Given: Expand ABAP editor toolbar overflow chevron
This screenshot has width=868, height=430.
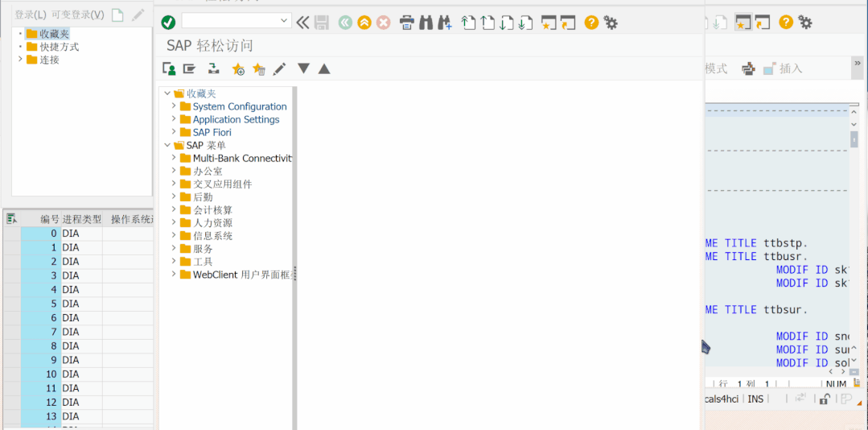Looking at the screenshot, I should pos(858,62).
